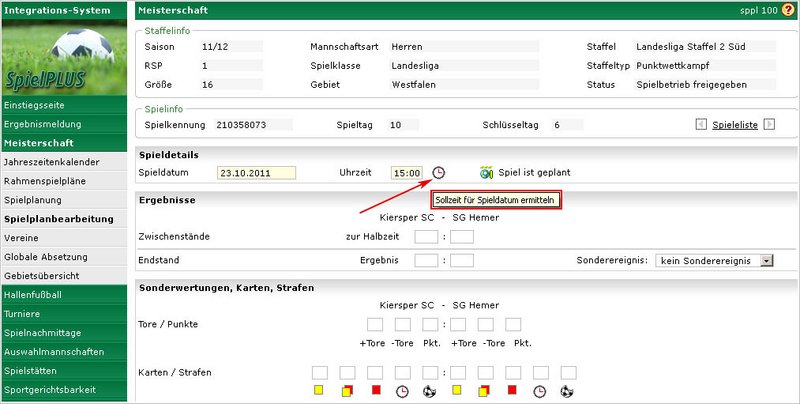Screen dimensions: 800x404
Task: Open help via the question mark icon
Action: 788,10
